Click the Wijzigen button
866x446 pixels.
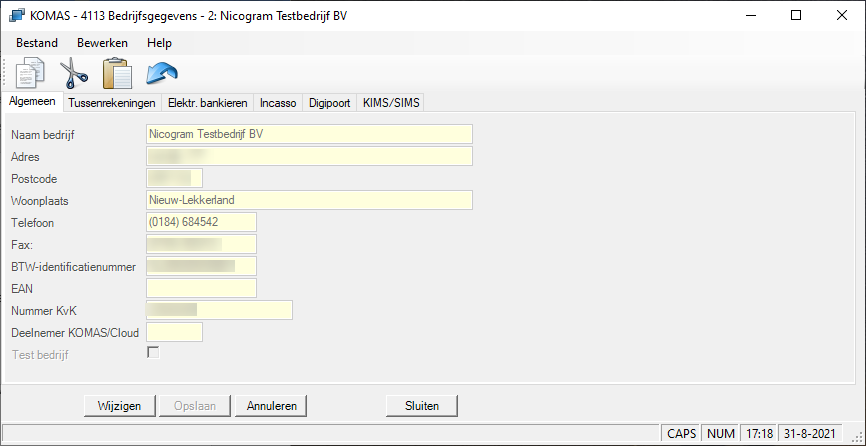[x=119, y=406]
